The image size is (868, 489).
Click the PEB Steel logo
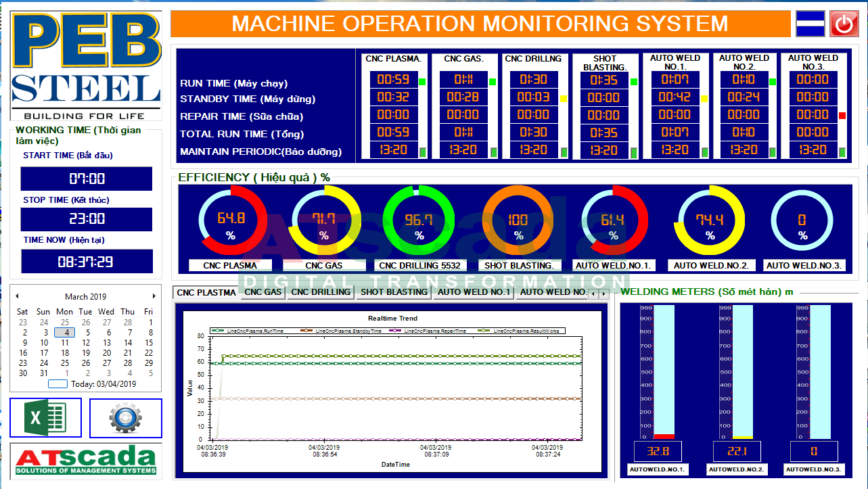click(86, 66)
